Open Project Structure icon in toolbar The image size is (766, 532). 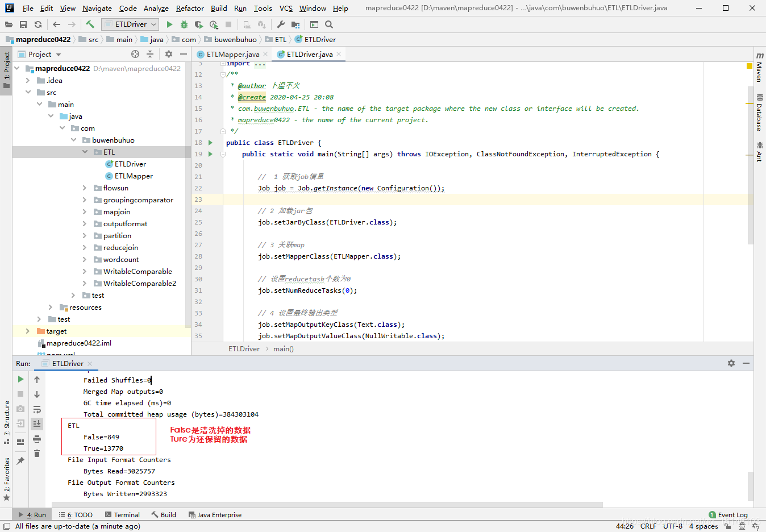click(x=295, y=24)
